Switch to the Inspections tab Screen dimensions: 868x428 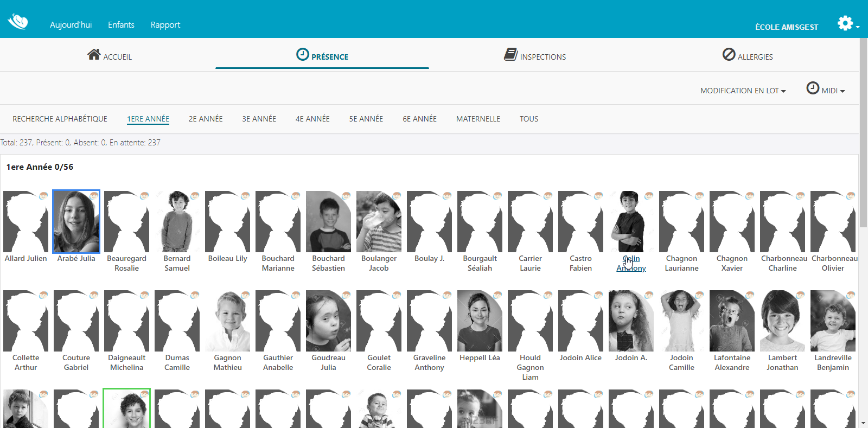(x=535, y=55)
